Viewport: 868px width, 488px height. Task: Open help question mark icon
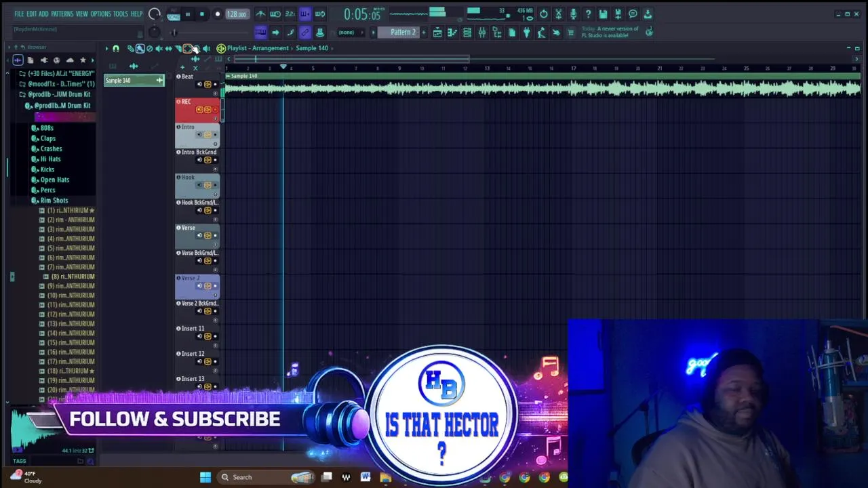(x=588, y=14)
